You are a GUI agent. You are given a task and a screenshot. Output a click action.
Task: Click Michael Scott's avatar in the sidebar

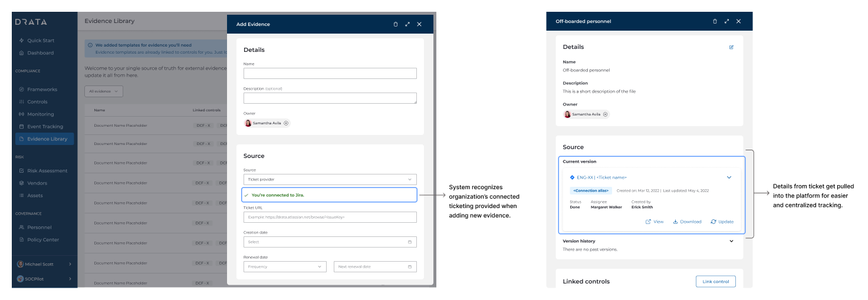tap(20, 264)
